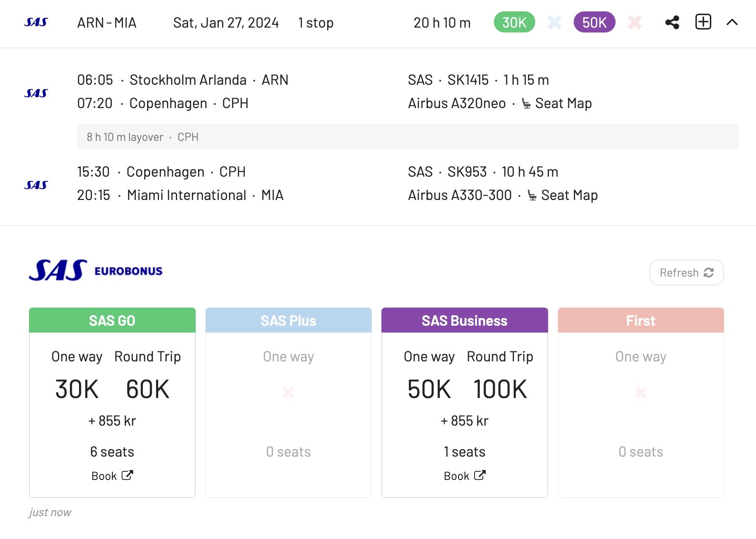Click SAS logo beside Copenhagen-Miami segment

[36, 185]
